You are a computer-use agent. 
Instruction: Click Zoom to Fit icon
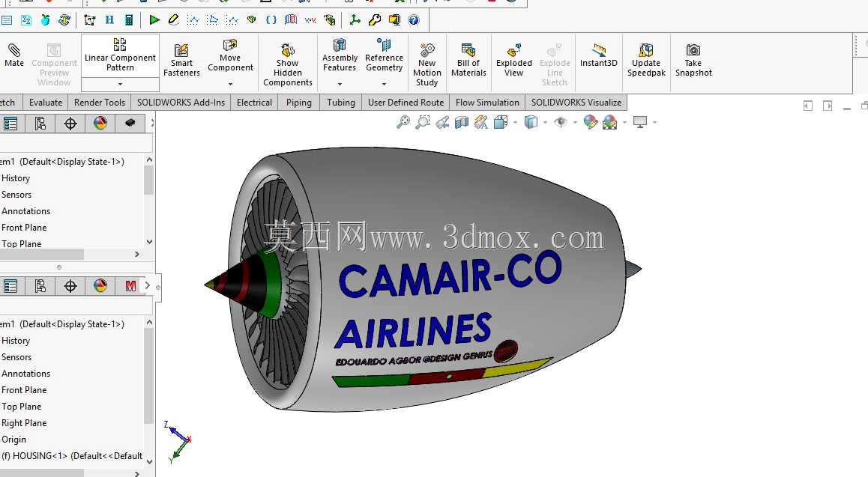click(x=403, y=122)
